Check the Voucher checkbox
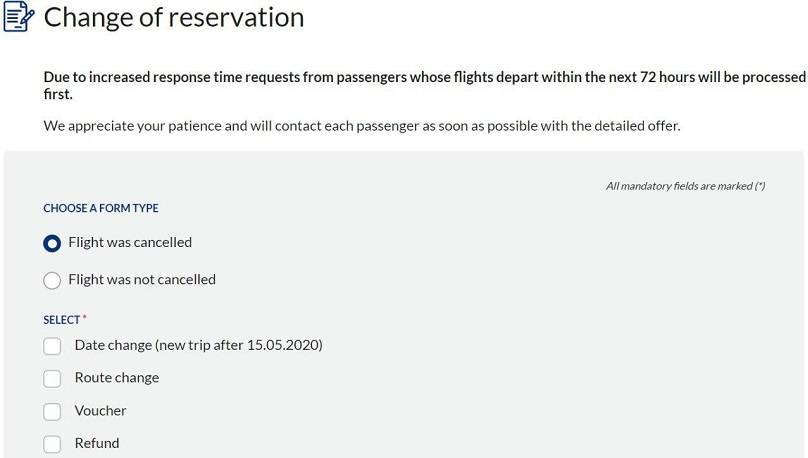The height and width of the screenshot is (458, 808). pos(52,411)
